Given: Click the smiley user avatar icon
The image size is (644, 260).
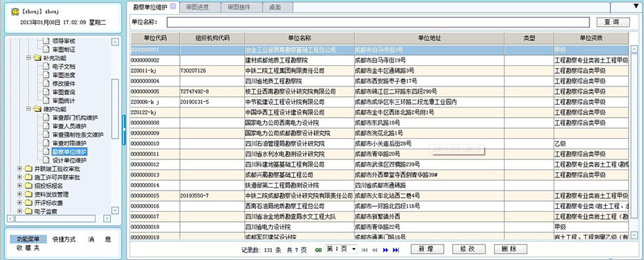Looking at the screenshot, I should pyautogui.click(x=15, y=12).
